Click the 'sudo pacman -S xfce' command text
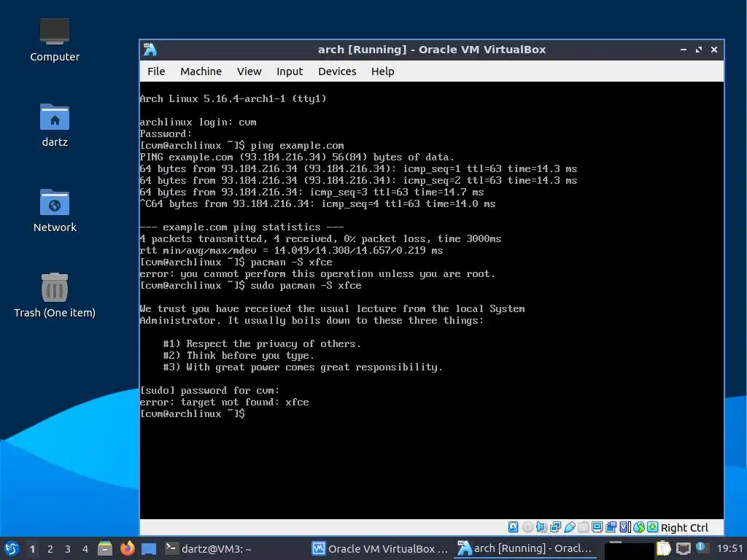The image size is (747, 560). [x=306, y=285]
